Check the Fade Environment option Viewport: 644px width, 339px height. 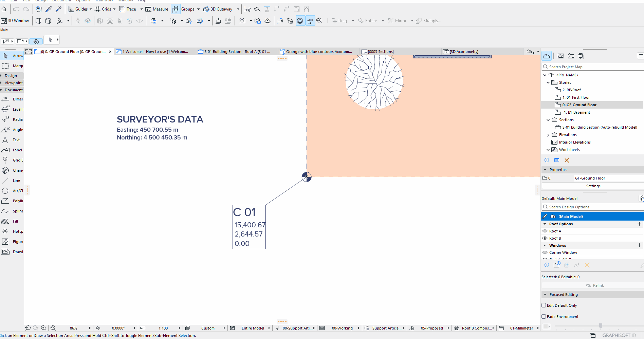[544, 317]
